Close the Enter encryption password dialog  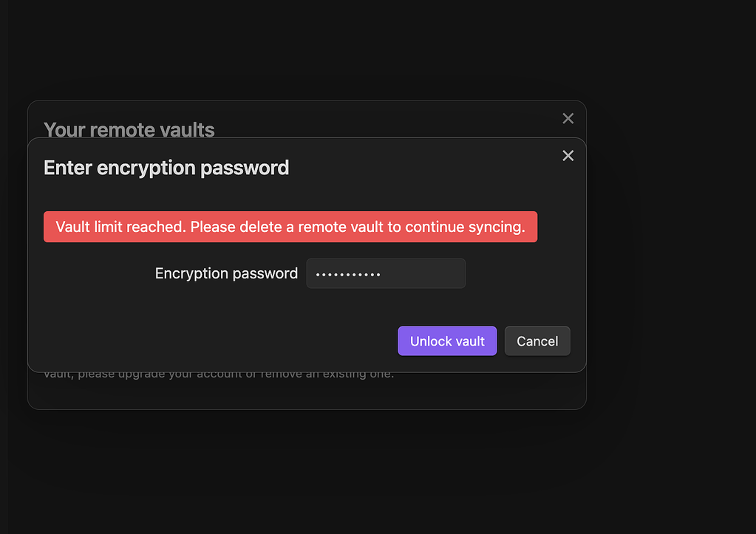pyautogui.click(x=568, y=156)
